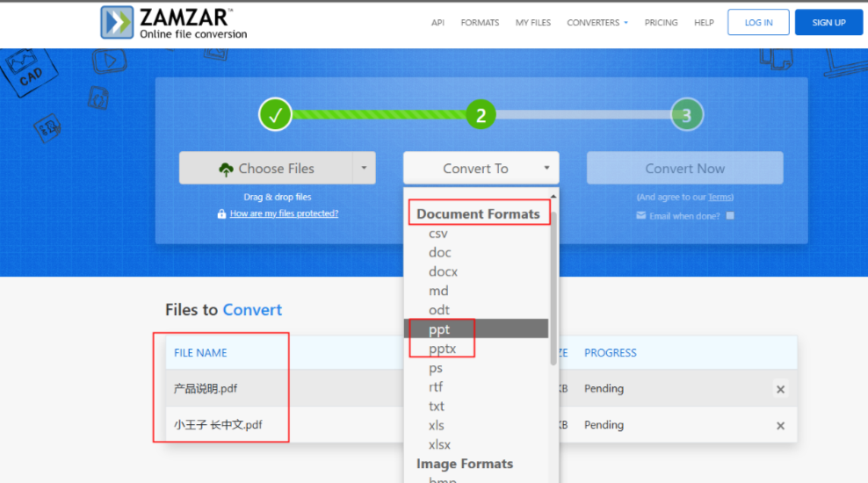Click the Files to Convert heading
Screen dimensions: 868x483
(224, 310)
